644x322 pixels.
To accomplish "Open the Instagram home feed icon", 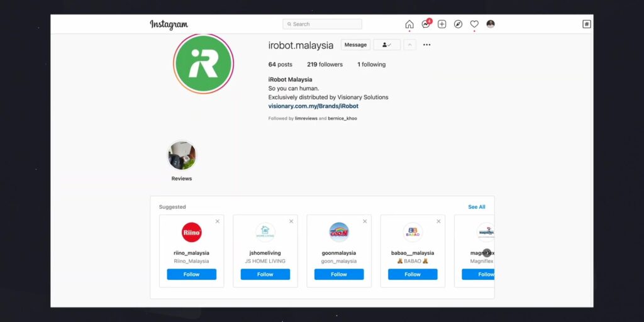I will [409, 25].
